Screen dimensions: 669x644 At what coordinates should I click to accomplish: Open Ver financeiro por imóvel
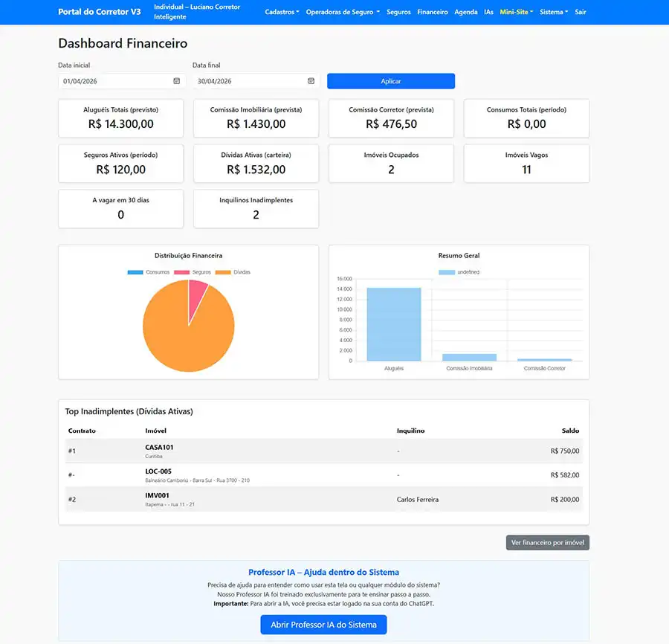[547, 542]
